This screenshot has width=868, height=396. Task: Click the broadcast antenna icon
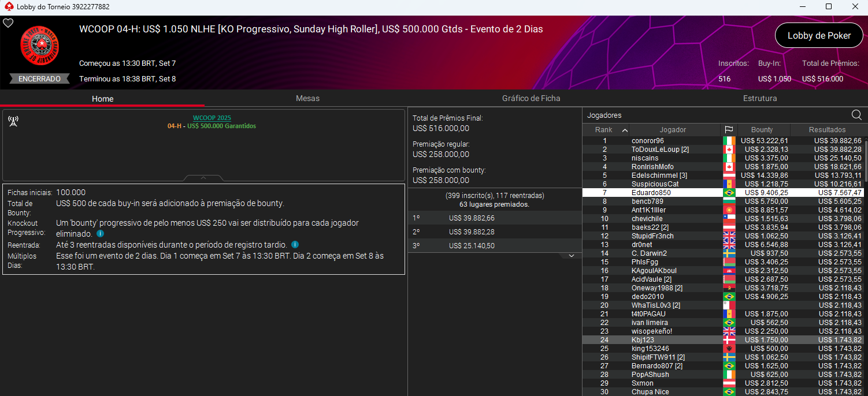[x=13, y=121]
